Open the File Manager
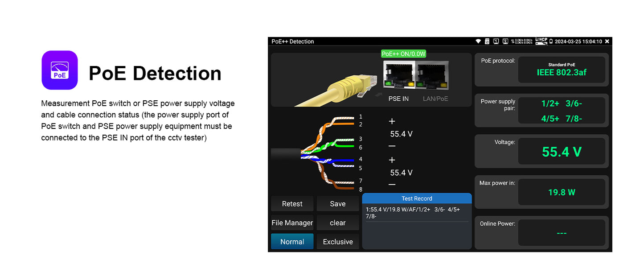 click(292, 223)
